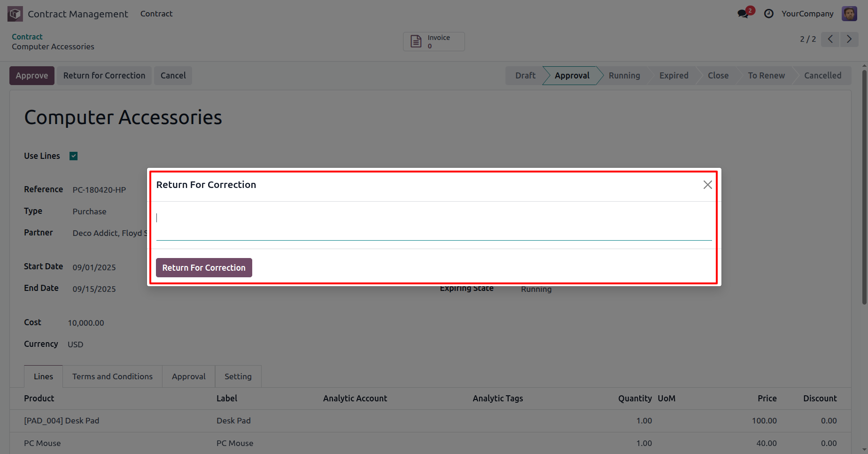Select the PC Mouse product cell
Viewport: 868px width, 454px height.
42,443
